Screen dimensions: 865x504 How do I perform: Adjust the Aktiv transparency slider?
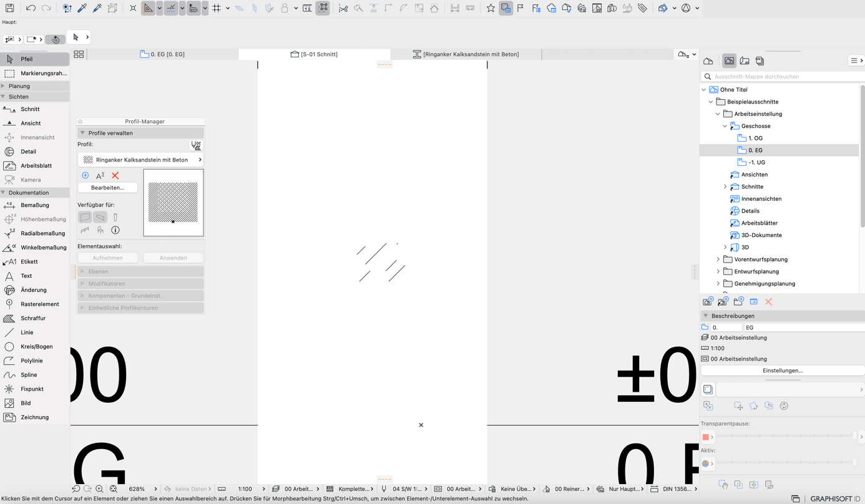click(786, 463)
